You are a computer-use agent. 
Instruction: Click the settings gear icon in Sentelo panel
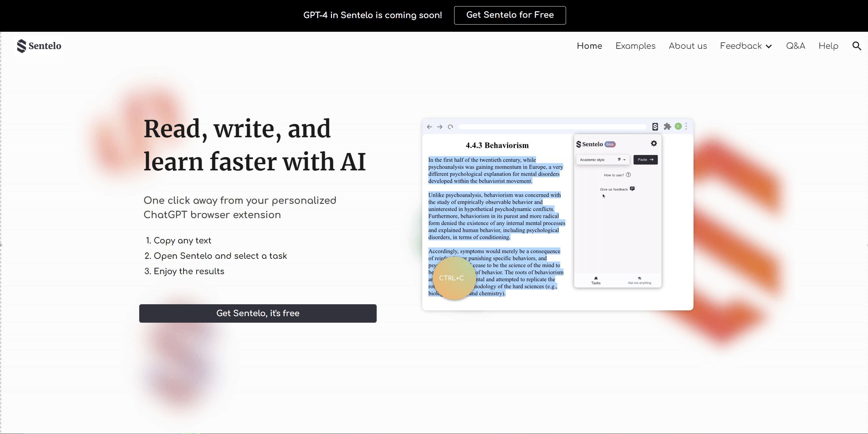(654, 143)
